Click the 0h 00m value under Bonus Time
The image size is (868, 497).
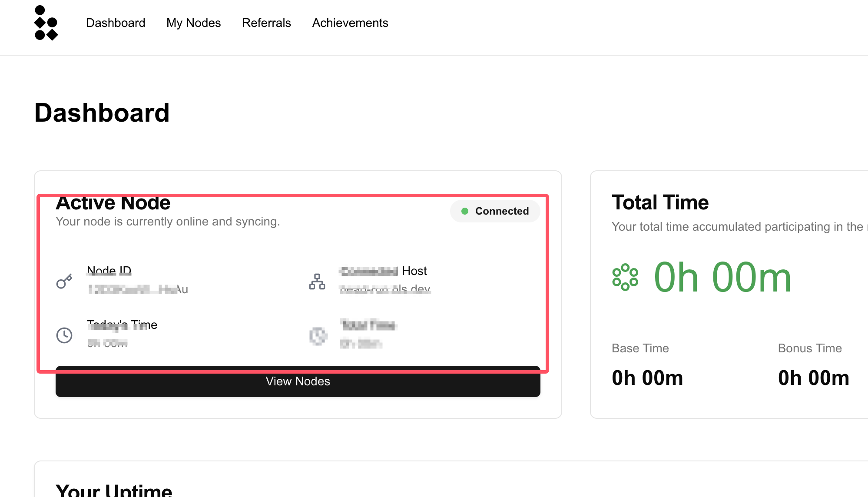pos(813,378)
